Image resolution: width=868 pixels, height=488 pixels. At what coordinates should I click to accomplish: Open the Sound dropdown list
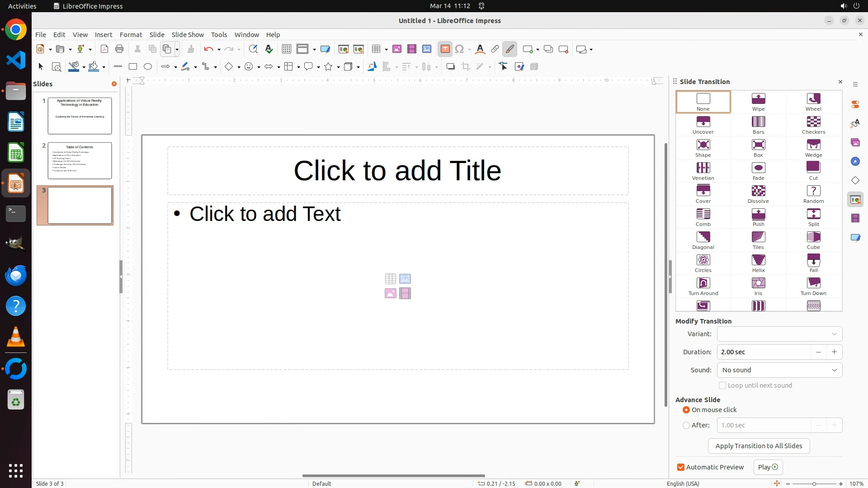[x=779, y=370]
